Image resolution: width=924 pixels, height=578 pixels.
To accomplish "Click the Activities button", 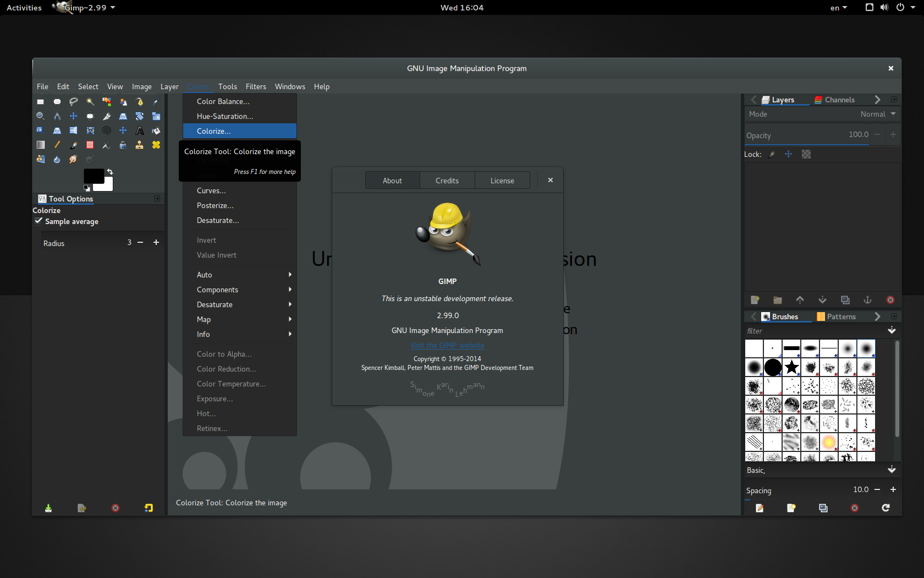I will pyautogui.click(x=24, y=8).
